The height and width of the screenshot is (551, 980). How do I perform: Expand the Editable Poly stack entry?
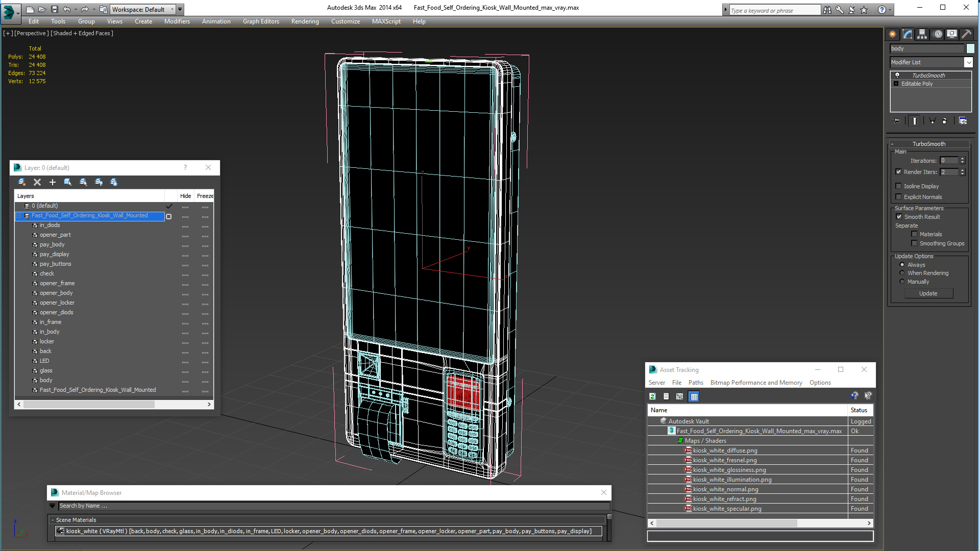(x=896, y=84)
